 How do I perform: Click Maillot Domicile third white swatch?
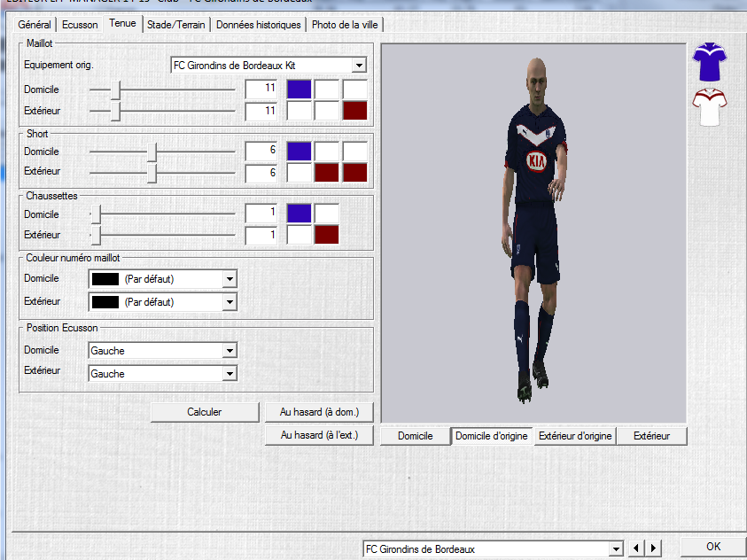(x=355, y=89)
